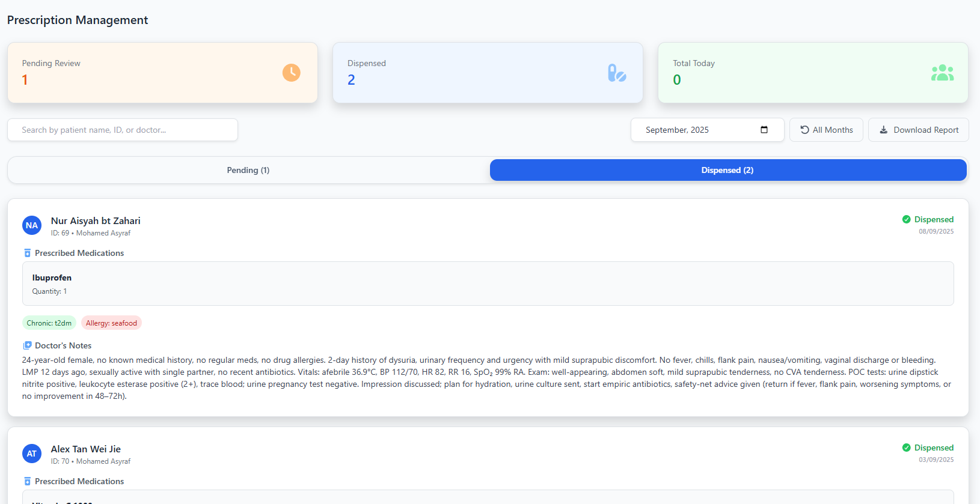Screen dimensions: 980x504
Task: Click the Pending Review summary card
Action: (x=162, y=73)
